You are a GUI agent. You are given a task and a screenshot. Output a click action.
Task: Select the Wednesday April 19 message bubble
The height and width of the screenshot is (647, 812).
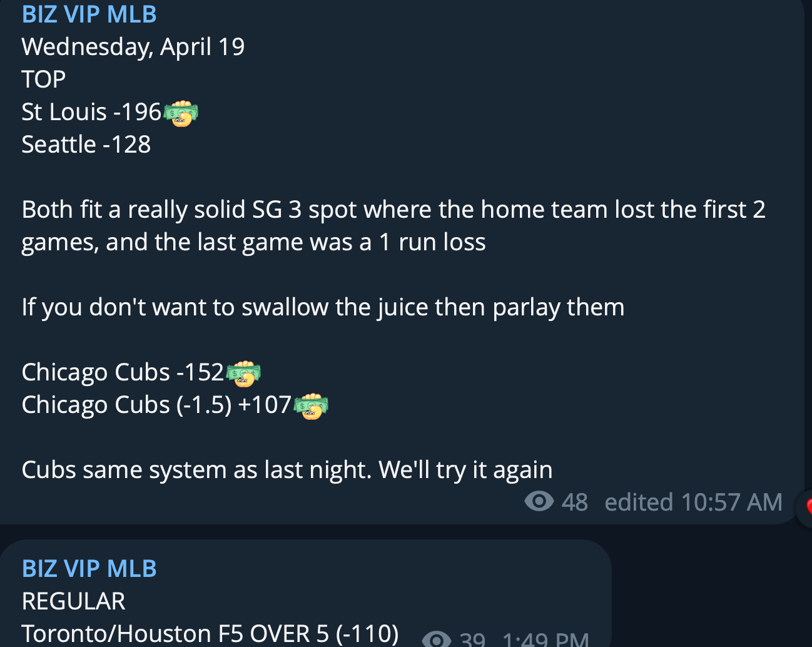coord(133,46)
